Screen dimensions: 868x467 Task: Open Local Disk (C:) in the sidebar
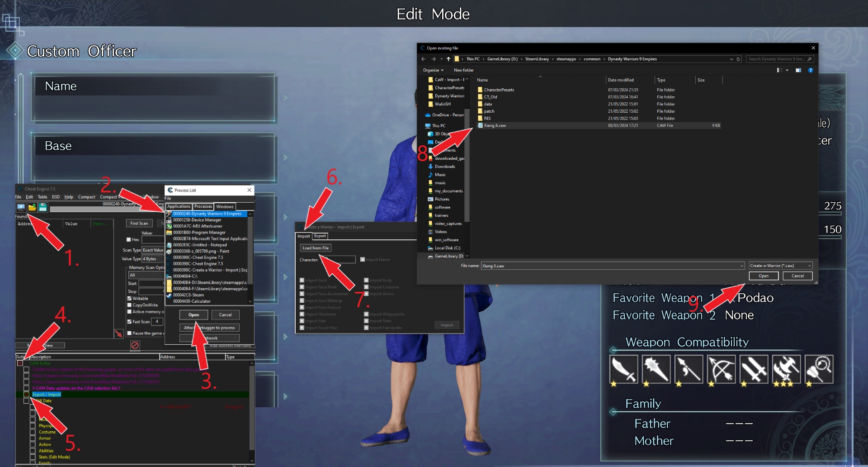coord(444,248)
